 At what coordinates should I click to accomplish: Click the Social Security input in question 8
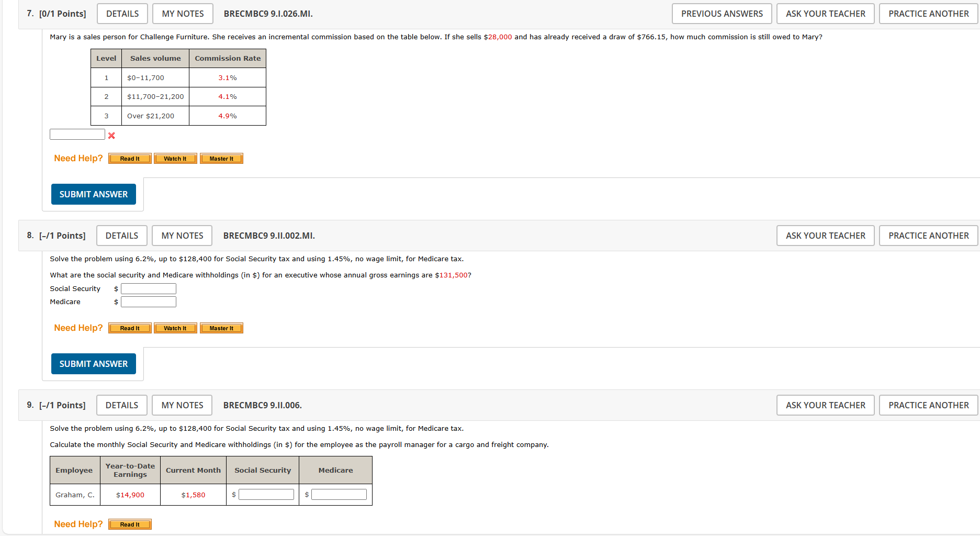click(x=148, y=288)
